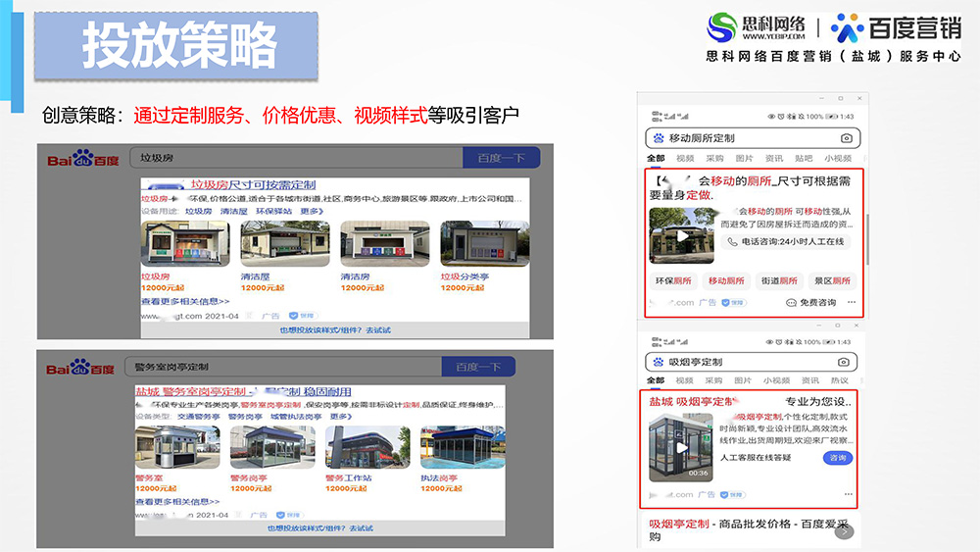The height and width of the screenshot is (552, 980).
Task: Click the camera icon in 移动厕所定制 search bar
Action: pos(846,138)
